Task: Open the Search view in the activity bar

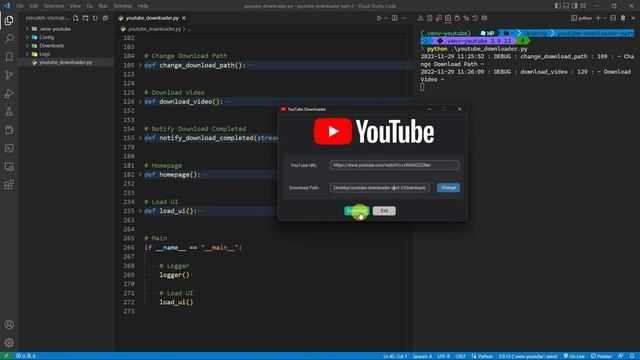Action: click(9, 39)
